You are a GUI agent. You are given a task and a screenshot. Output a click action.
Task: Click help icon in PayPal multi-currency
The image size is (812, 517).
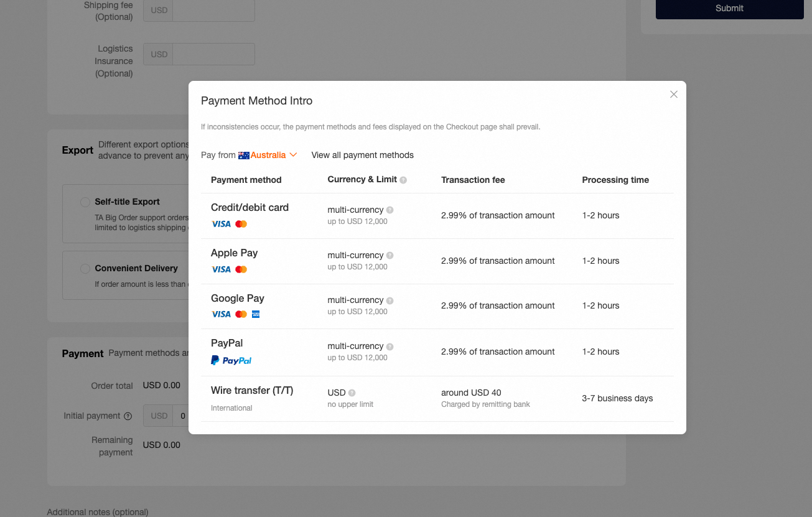coord(390,347)
